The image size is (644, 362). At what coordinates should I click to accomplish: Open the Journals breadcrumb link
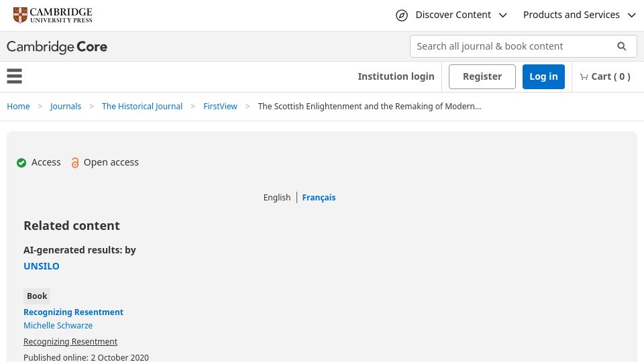tap(66, 107)
